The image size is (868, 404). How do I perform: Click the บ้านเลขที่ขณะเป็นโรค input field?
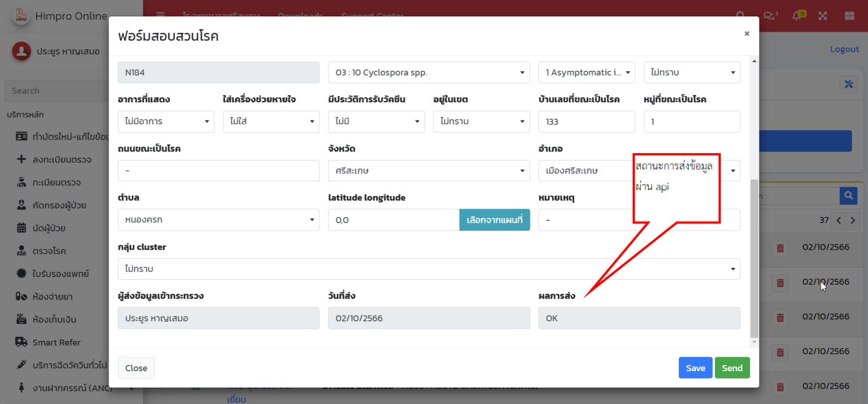pos(587,121)
